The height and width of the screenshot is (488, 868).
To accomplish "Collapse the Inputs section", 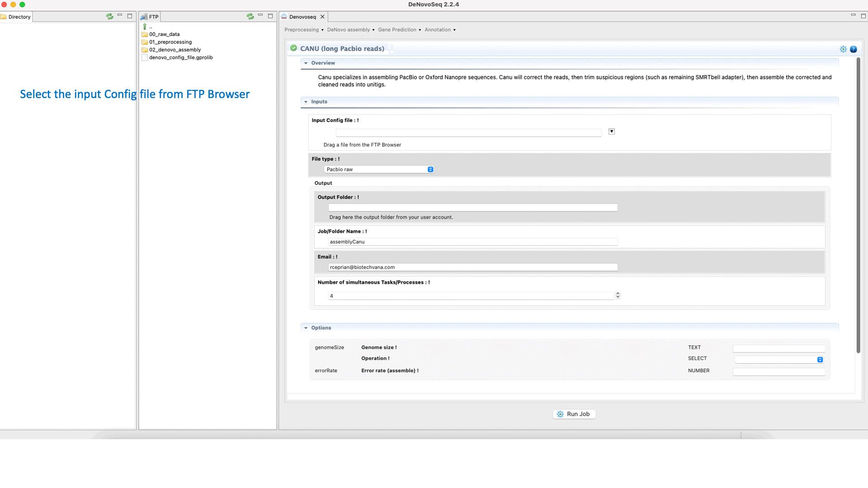I will click(306, 102).
